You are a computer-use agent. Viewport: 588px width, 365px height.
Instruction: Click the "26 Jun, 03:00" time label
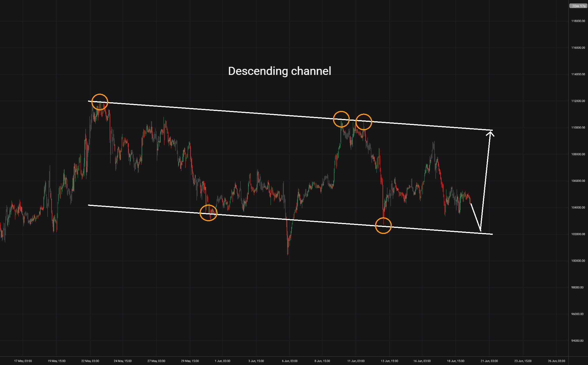[x=556, y=361]
